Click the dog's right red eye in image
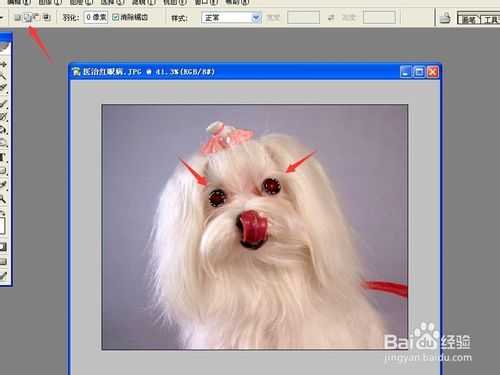This screenshot has height=375, width=500. click(271, 186)
